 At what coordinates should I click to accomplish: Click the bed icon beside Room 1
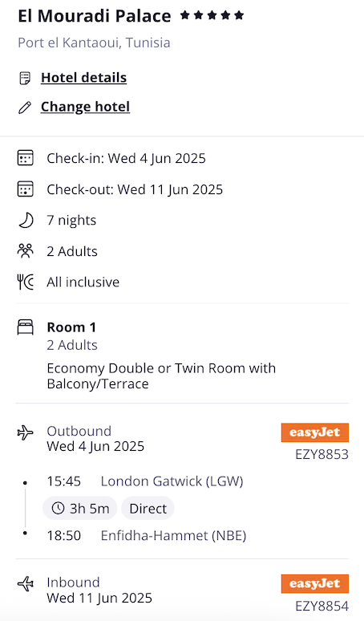[x=26, y=327]
